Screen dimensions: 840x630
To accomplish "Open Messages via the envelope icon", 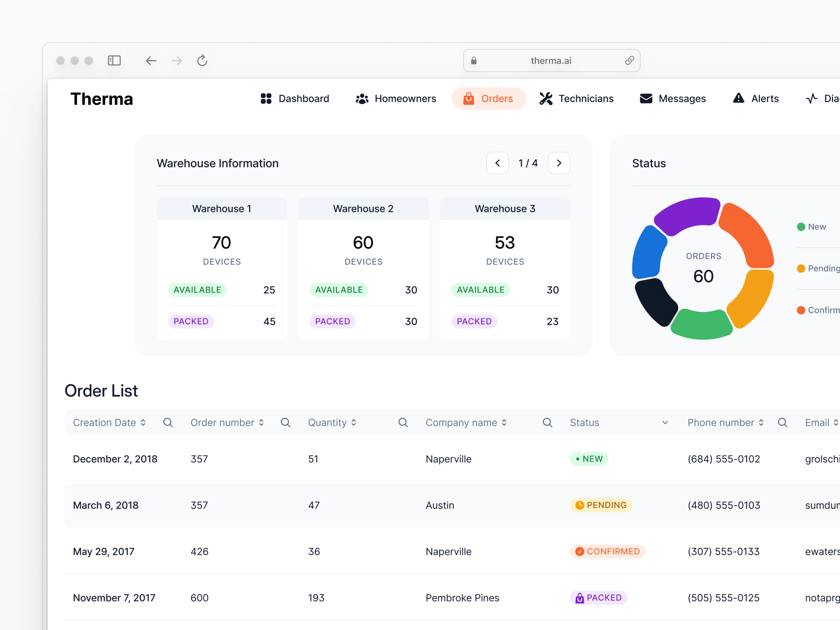I will [646, 98].
